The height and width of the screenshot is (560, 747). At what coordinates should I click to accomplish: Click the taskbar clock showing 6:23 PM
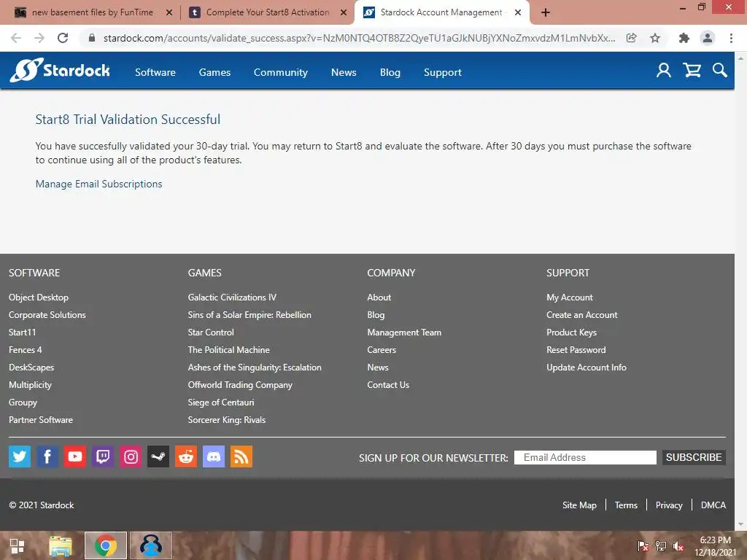coord(715,546)
